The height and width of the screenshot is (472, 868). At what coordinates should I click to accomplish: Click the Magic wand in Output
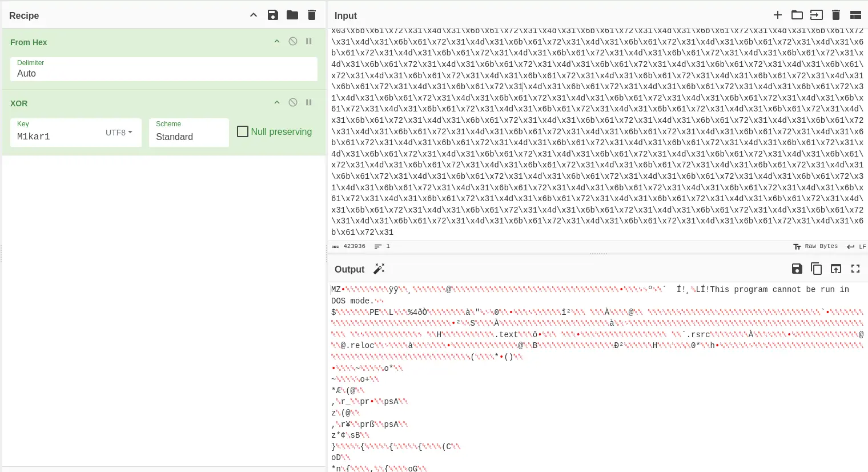379,269
